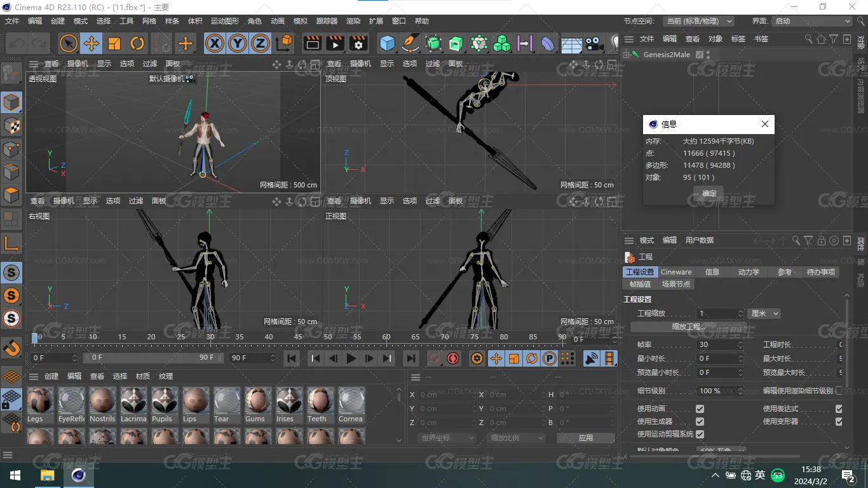Viewport: 868px width, 488px height.
Task: Open the 运动图形 menu
Action: (x=225, y=21)
